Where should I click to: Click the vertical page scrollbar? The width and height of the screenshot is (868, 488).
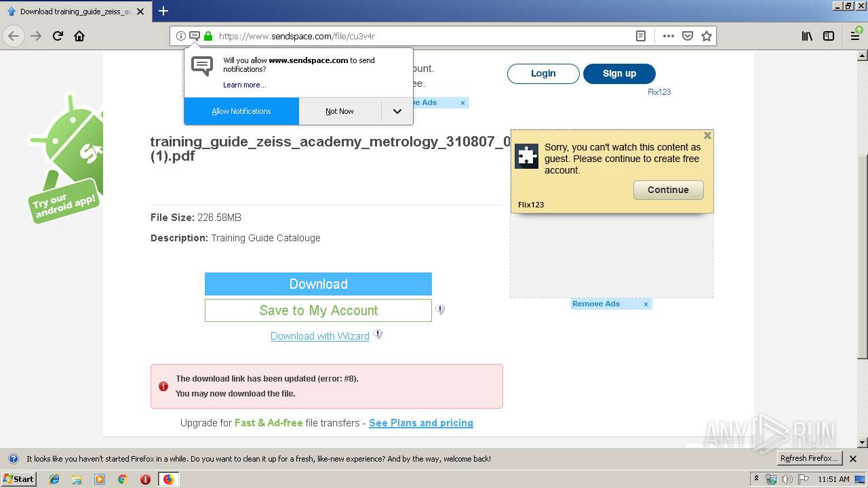[x=863, y=258]
